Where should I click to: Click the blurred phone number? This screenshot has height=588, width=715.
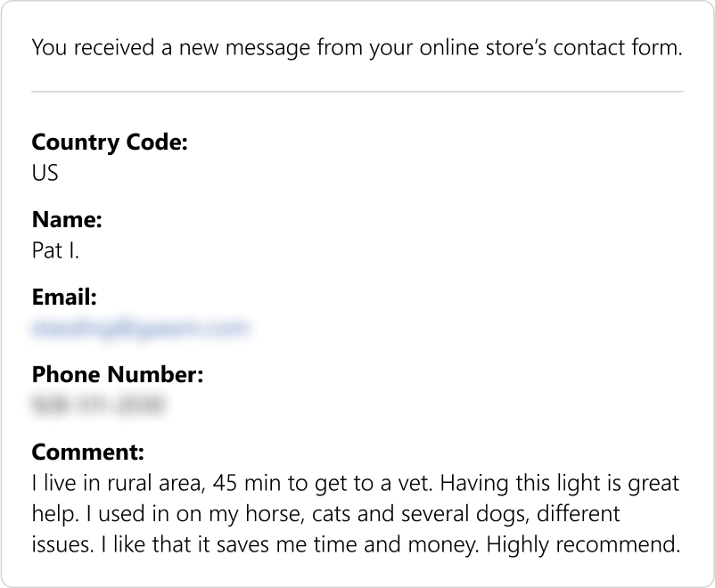coord(98,406)
